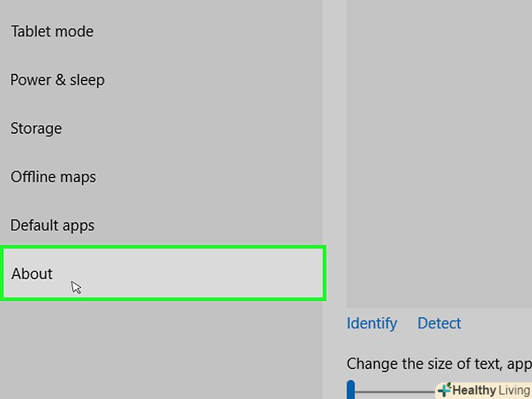Click the word Healthy in the watermark
This screenshot has height=399, width=532.
474,390
